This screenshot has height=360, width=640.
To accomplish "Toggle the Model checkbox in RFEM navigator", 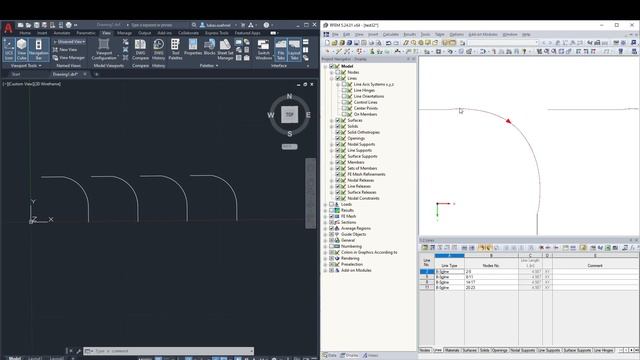I will [x=331, y=66].
